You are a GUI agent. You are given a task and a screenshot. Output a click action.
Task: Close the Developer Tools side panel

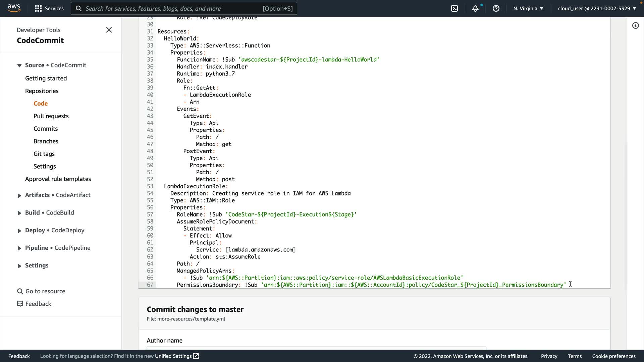[109, 30]
